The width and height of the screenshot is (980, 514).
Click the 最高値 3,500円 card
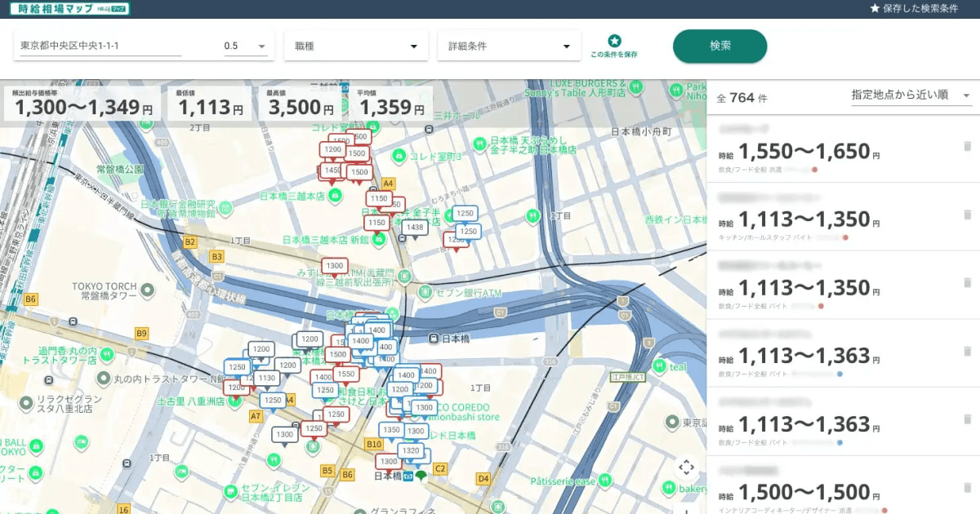pyautogui.click(x=301, y=104)
